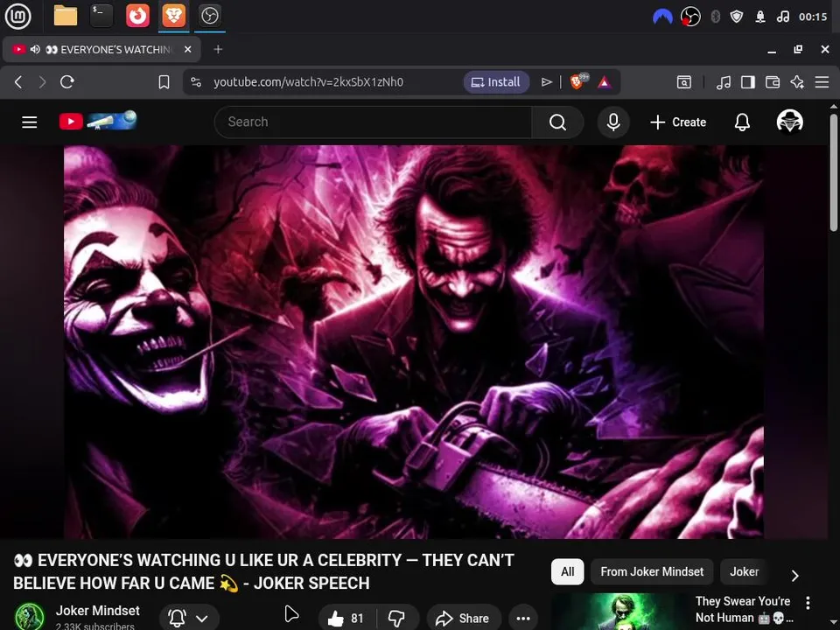Select the From Joker Mindset chip

(652, 571)
